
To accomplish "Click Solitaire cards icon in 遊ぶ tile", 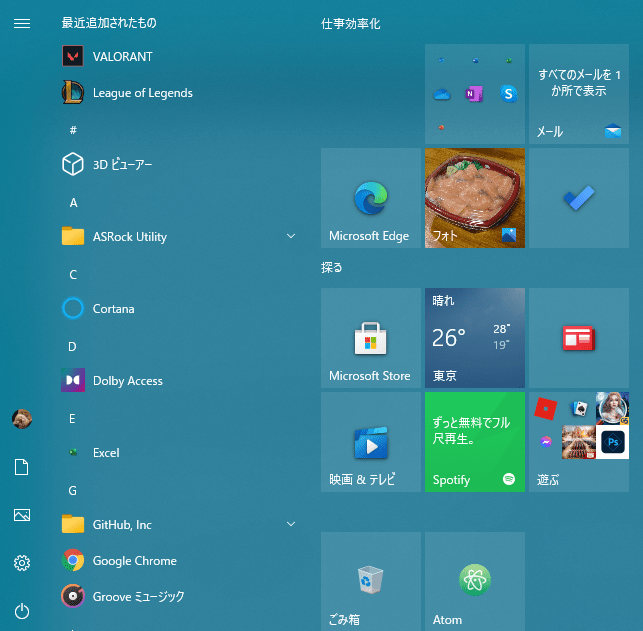I will [x=579, y=408].
